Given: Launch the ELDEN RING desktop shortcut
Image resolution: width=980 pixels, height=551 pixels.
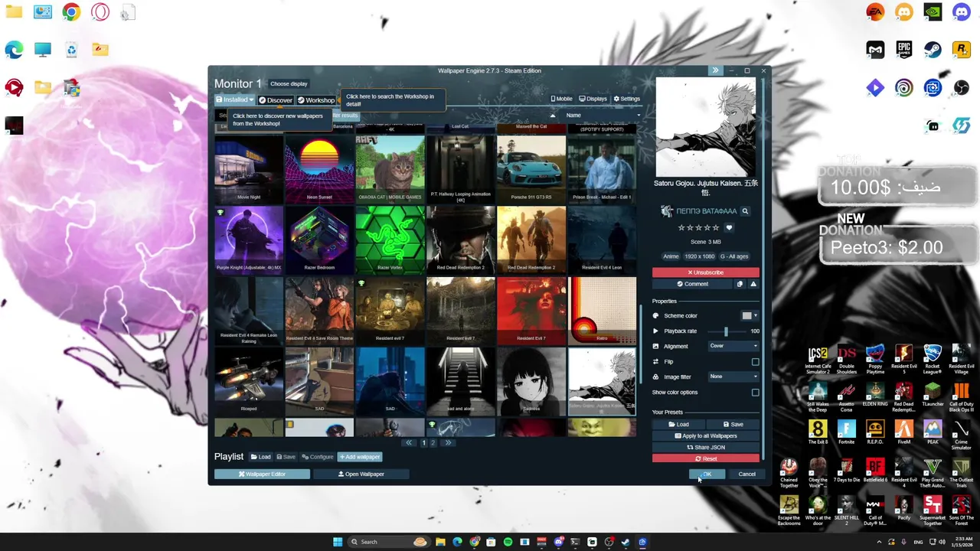Looking at the screenshot, I should [875, 394].
